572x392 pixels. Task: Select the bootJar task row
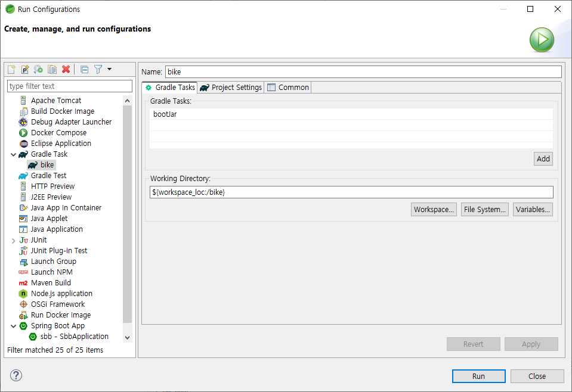click(x=351, y=114)
